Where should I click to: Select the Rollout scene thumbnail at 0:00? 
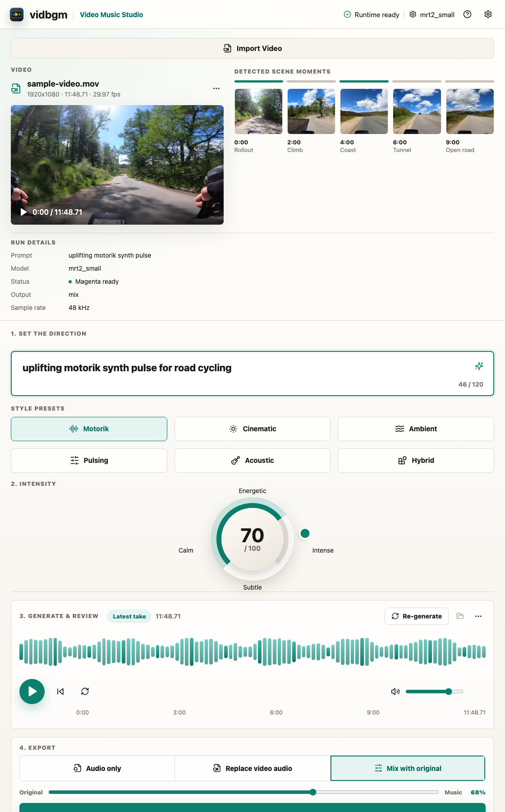(x=258, y=111)
